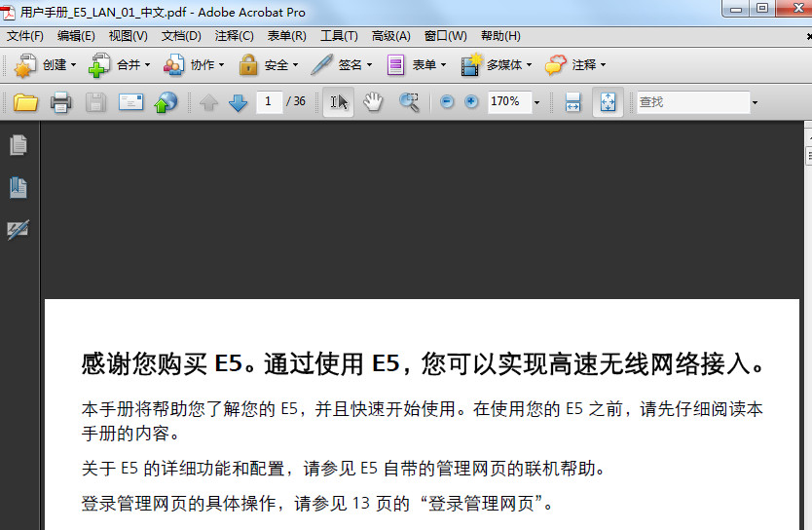The image size is (812, 530).
Task: Open a file with the folder icon
Action: coord(25,102)
